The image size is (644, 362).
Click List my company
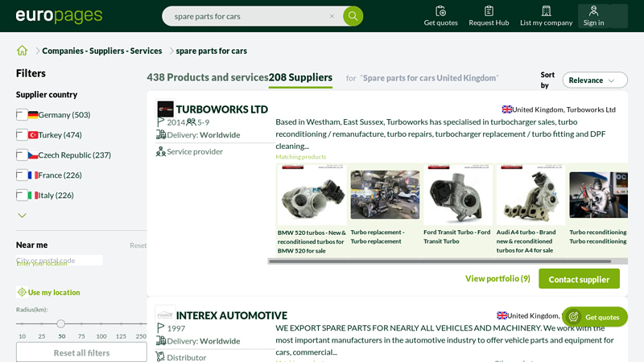546,16
